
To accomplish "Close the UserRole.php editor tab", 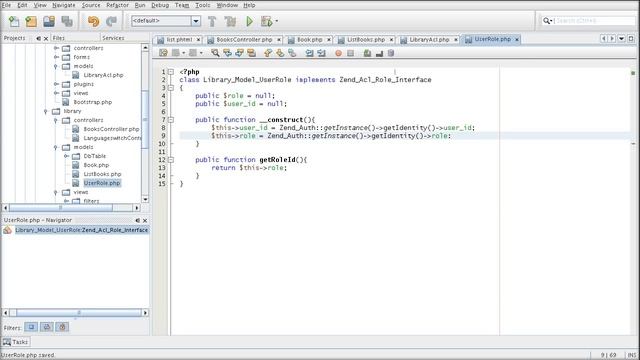I will tap(517, 39).
